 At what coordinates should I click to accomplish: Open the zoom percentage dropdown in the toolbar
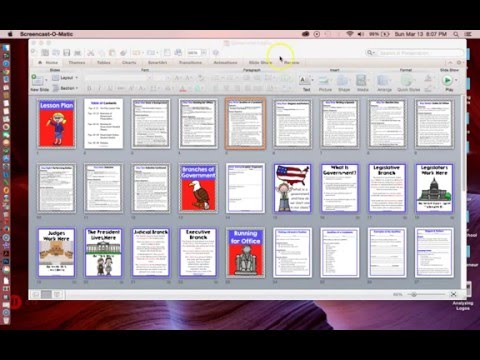point(204,52)
